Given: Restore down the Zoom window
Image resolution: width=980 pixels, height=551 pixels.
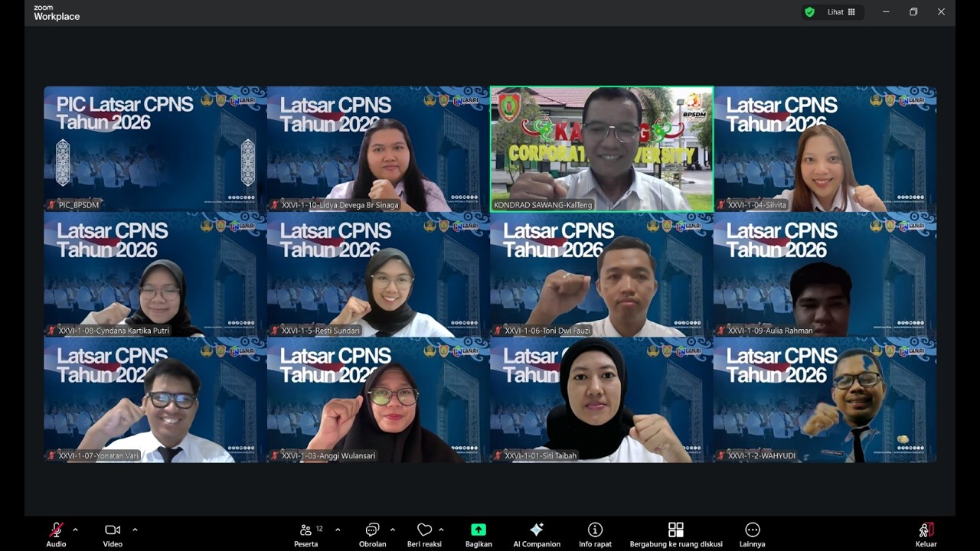Looking at the screenshot, I should [913, 11].
